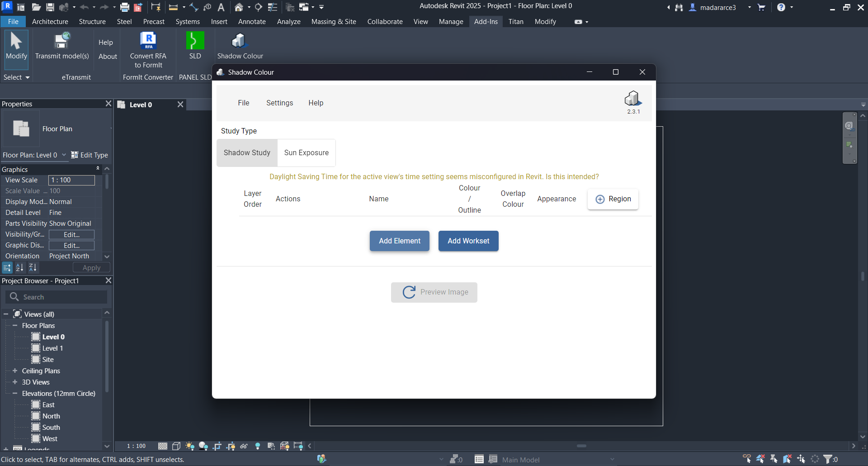Click Edit for Visibility/Graphics

pos(71,234)
